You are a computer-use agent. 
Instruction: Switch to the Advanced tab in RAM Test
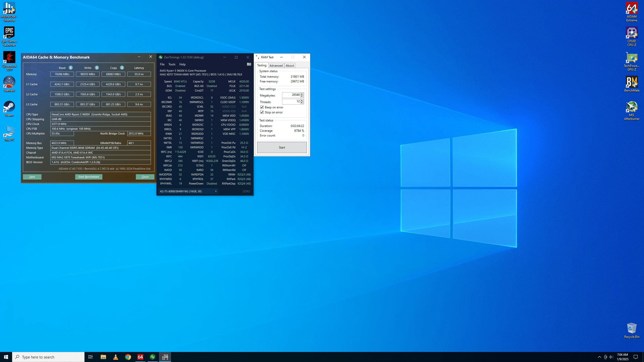tap(276, 66)
